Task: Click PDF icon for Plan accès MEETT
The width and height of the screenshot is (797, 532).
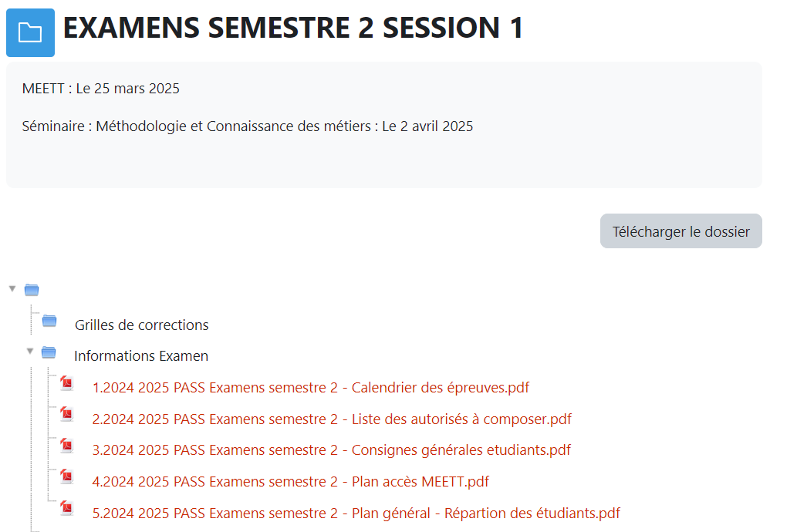Action: tap(67, 477)
